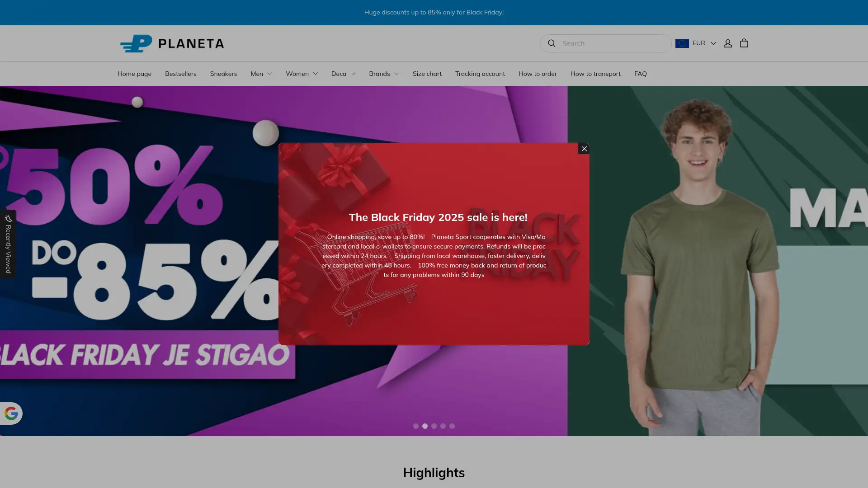Image resolution: width=868 pixels, height=488 pixels.
Task: Go to the Size chart link
Action: click(427, 74)
